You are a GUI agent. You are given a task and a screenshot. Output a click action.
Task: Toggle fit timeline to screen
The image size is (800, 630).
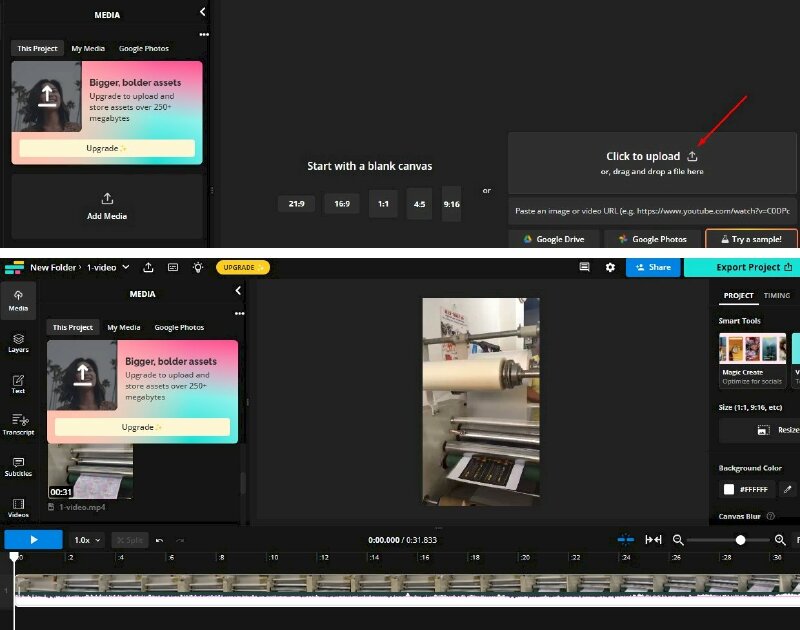point(654,540)
